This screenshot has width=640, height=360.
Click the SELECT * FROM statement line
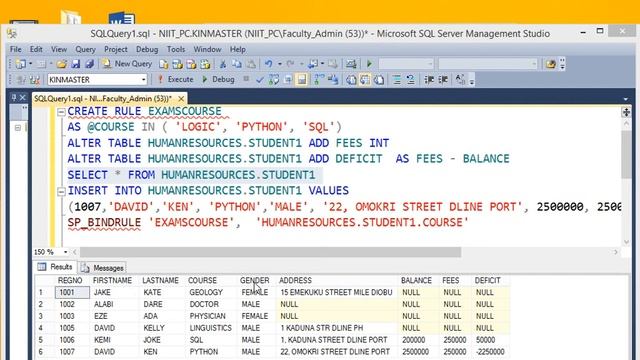[x=191, y=175]
